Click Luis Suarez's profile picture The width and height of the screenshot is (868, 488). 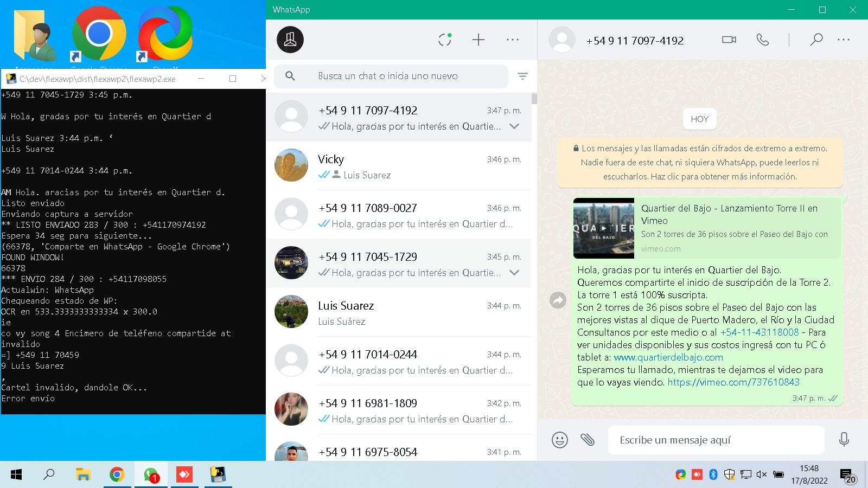click(291, 311)
